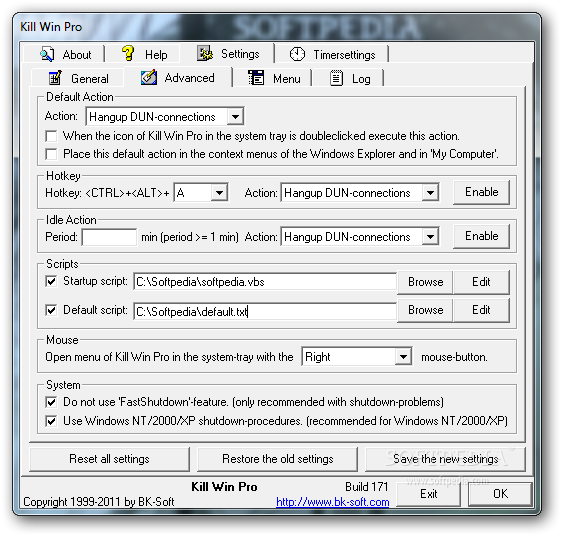Viewport: 562px width, 536px height.
Task: Open the About tab
Action: (x=65, y=54)
